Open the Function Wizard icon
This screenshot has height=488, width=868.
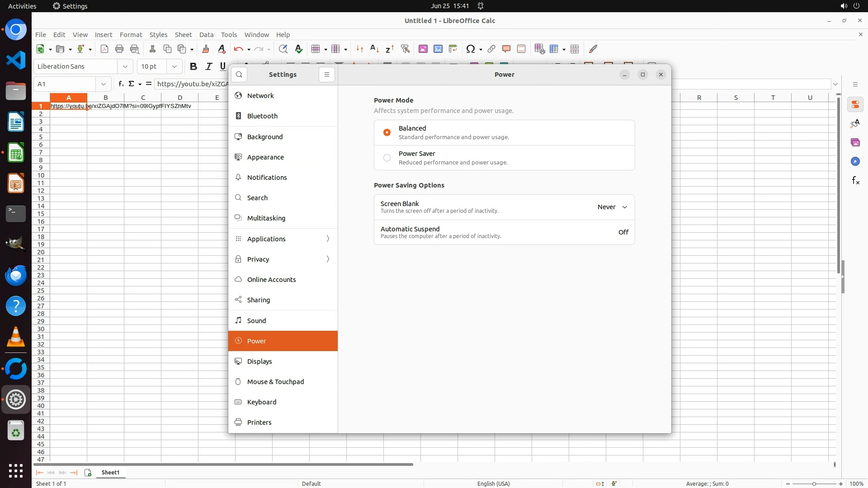click(x=121, y=84)
